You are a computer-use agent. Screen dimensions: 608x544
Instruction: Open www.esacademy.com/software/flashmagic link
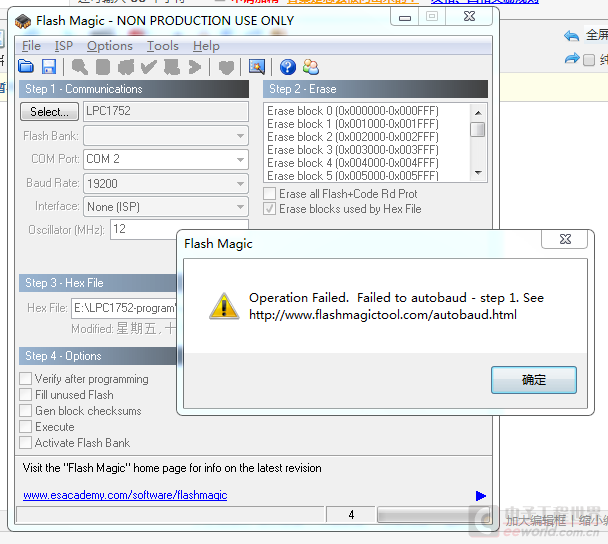pos(125,495)
